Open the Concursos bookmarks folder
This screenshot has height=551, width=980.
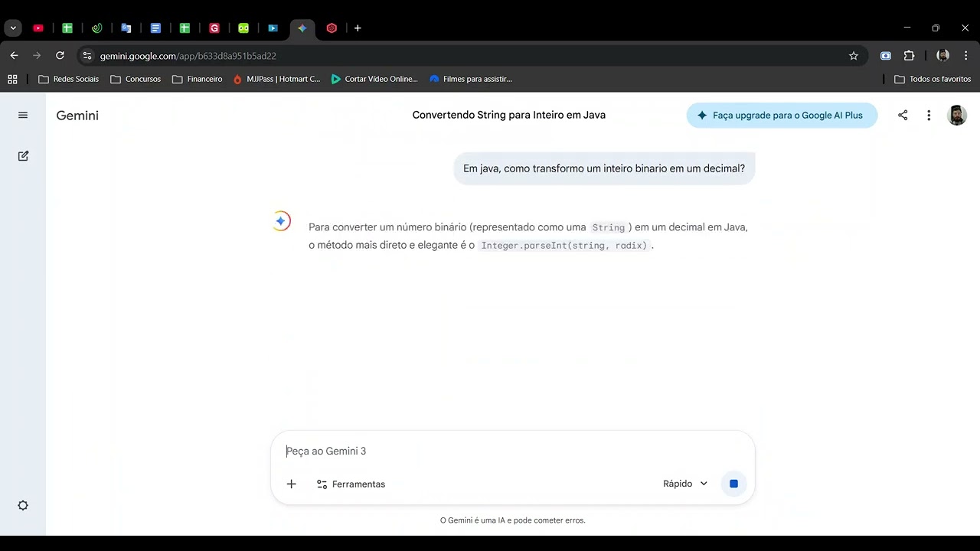click(x=136, y=79)
